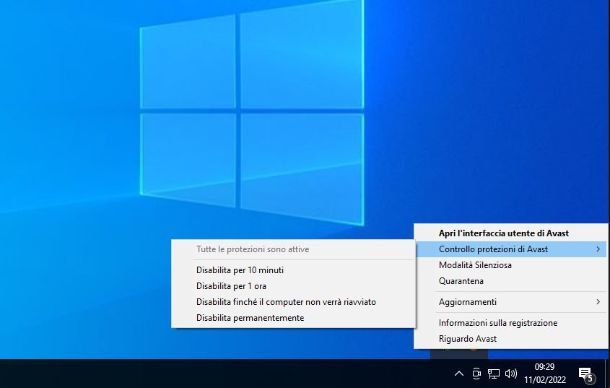Choose Riguardo Avast

click(x=511, y=339)
